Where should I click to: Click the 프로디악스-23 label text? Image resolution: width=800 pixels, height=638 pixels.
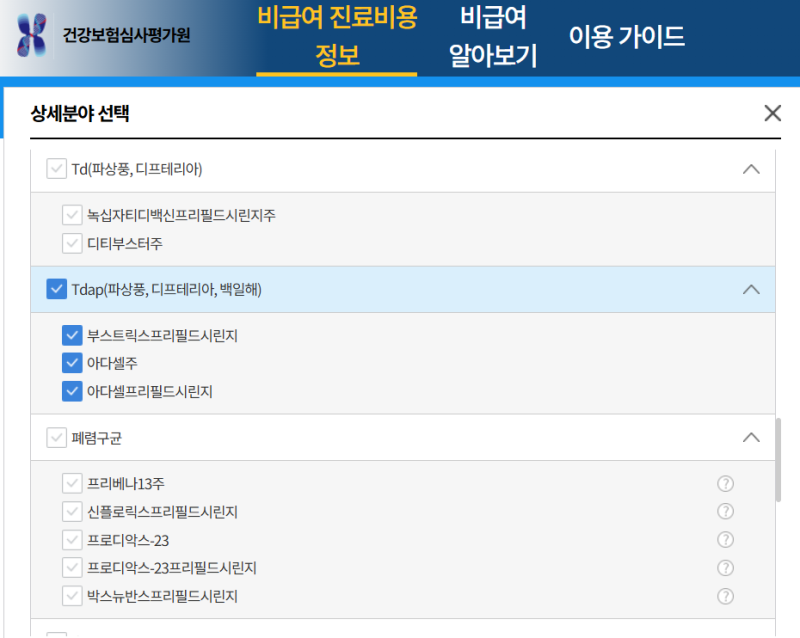(128, 540)
